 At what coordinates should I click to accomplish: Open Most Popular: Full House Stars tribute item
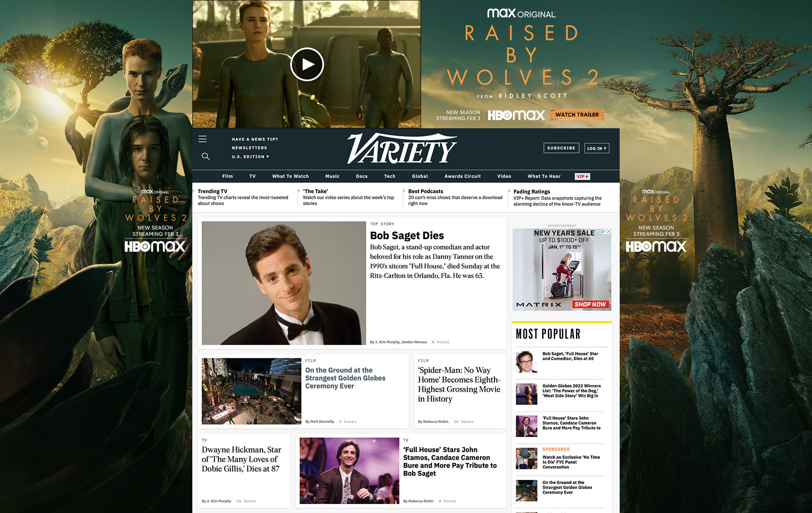[x=571, y=423]
